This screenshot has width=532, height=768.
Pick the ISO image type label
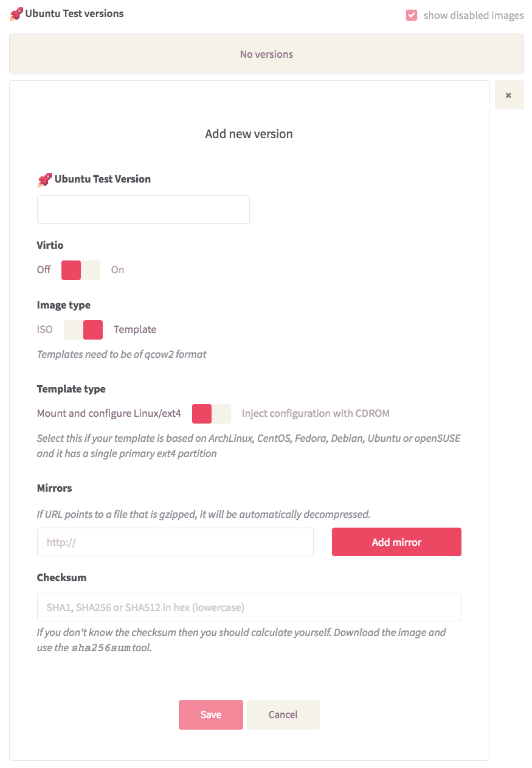click(45, 330)
